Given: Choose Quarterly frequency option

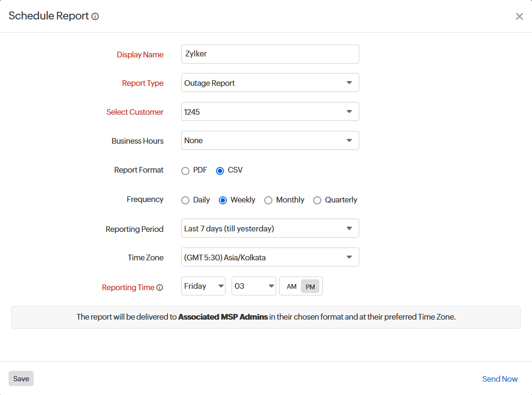Looking at the screenshot, I should [317, 201].
